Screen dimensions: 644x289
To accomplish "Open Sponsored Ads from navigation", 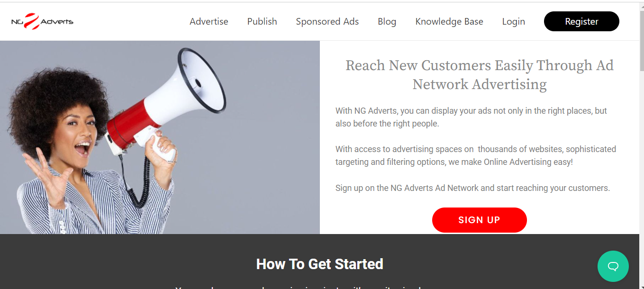I will [327, 21].
